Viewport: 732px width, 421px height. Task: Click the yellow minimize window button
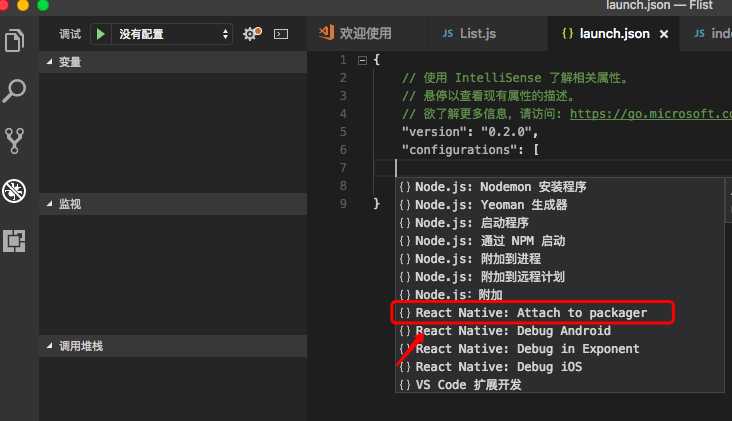pyautogui.click(x=22, y=5)
